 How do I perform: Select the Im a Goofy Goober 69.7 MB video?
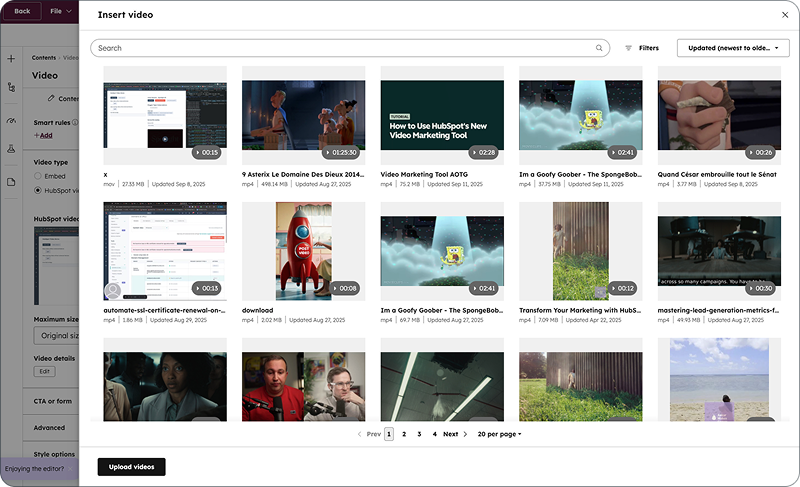click(x=442, y=251)
